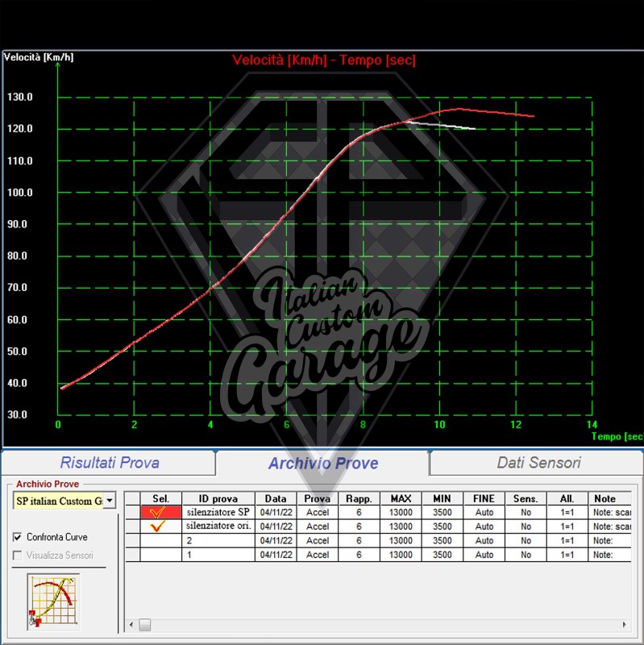The width and height of the screenshot is (644, 645).
Task: Deselect the silenziatore ori. test checkmark
Action: 160,526
